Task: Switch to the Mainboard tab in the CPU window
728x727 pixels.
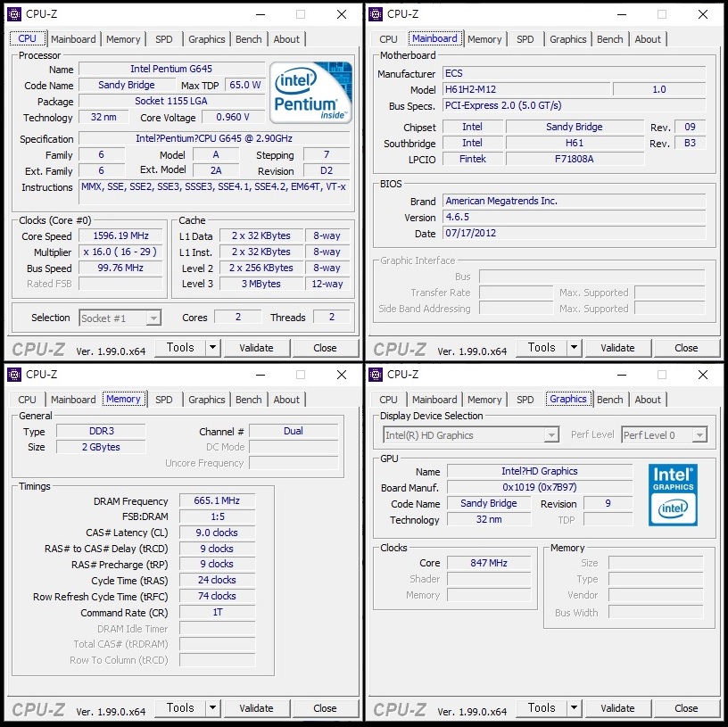Action: tap(73, 39)
